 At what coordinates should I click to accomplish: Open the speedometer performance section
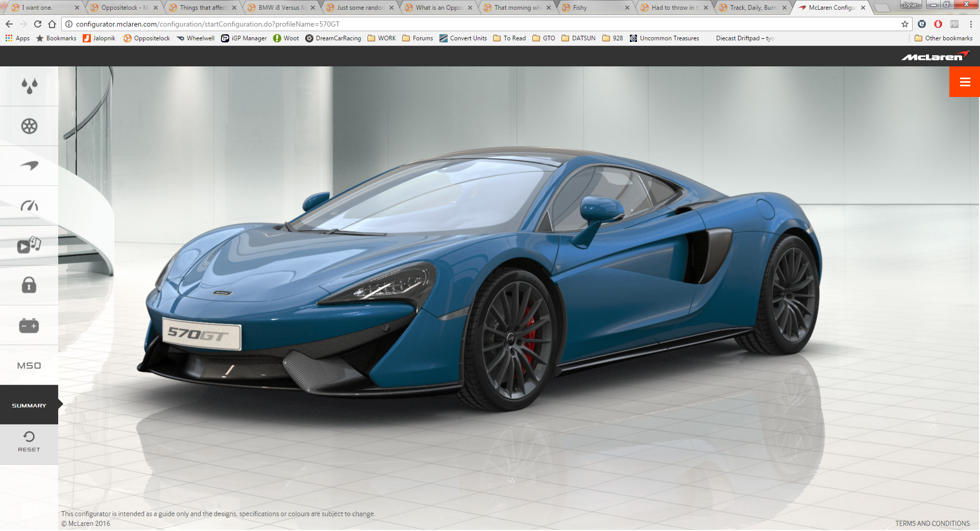[x=29, y=206]
